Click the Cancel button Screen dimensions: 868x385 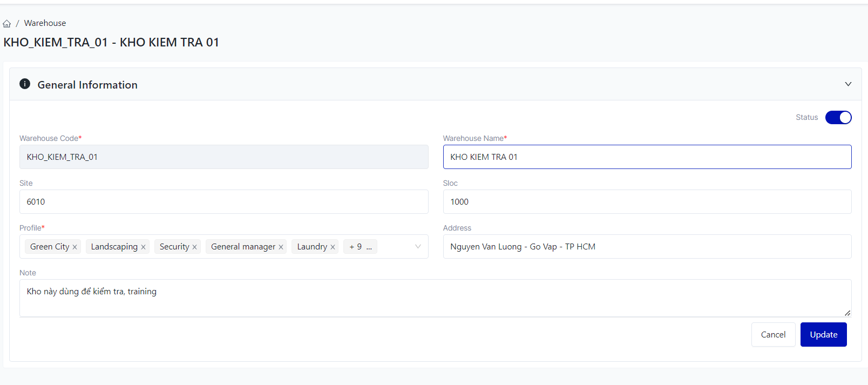coord(773,335)
